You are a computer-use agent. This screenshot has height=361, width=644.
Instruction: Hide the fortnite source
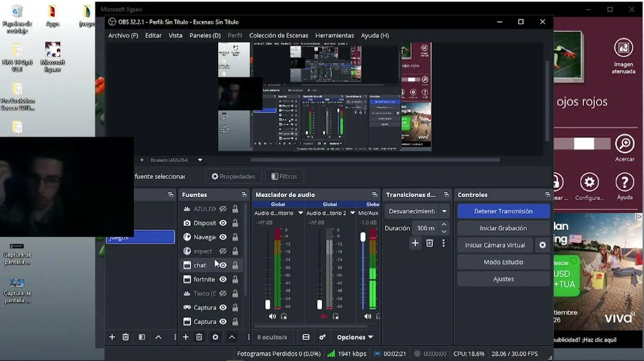(223, 279)
